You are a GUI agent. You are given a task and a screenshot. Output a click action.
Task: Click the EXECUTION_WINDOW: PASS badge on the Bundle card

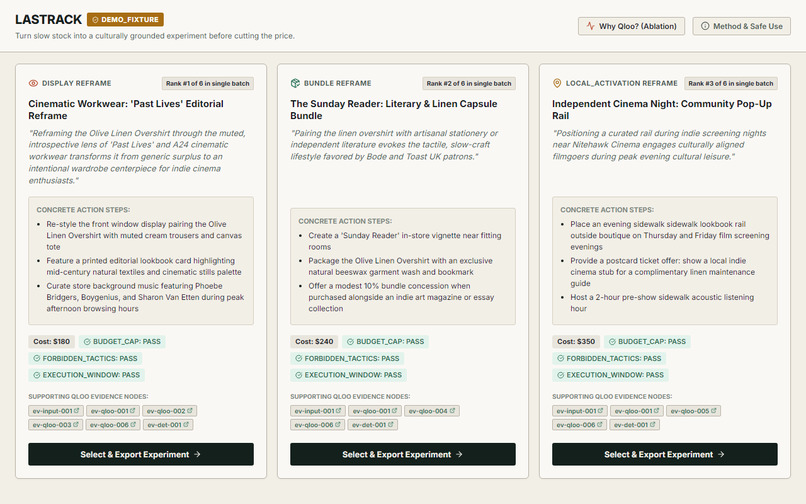348,375
